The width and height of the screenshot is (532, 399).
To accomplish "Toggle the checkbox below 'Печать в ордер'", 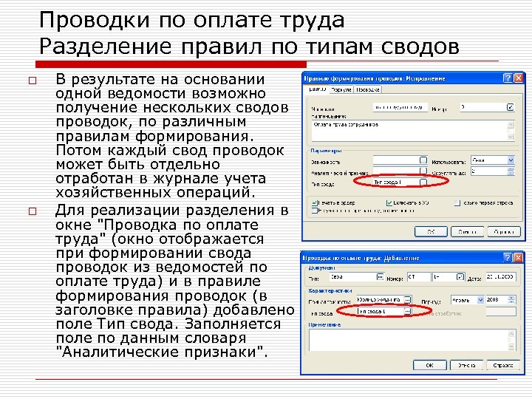I will [315, 211].
